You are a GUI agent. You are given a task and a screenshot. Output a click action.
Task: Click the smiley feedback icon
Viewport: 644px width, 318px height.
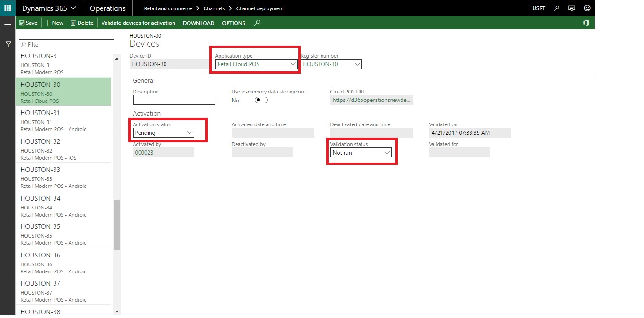587,8
